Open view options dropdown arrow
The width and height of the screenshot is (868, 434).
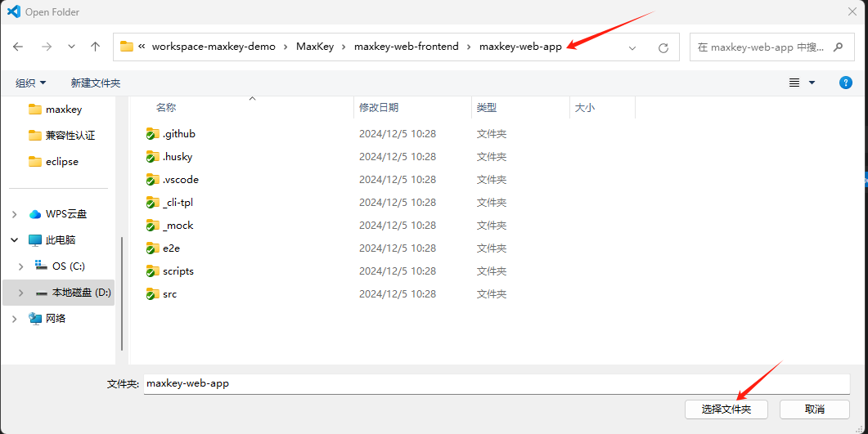point(812,83)
